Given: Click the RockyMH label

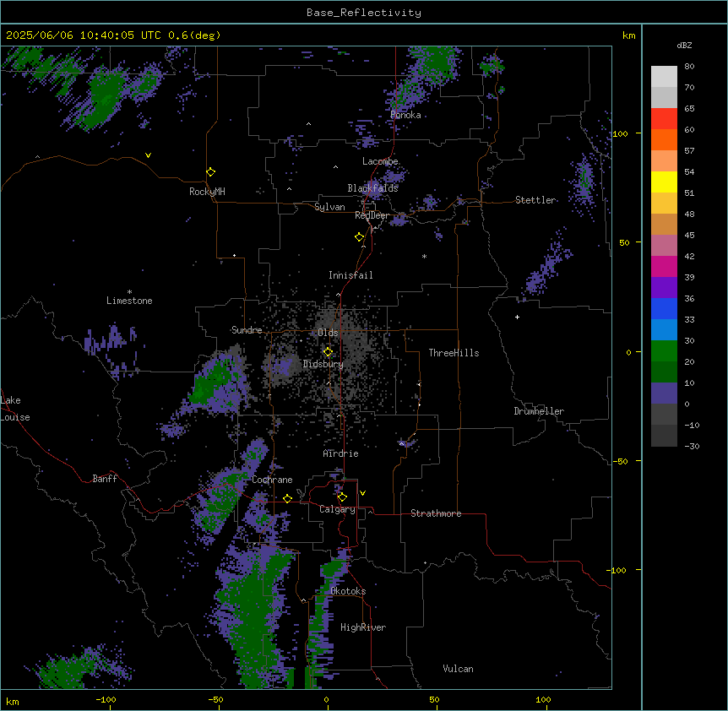Looking at the screenshot, I should click(x=207, y=192).
